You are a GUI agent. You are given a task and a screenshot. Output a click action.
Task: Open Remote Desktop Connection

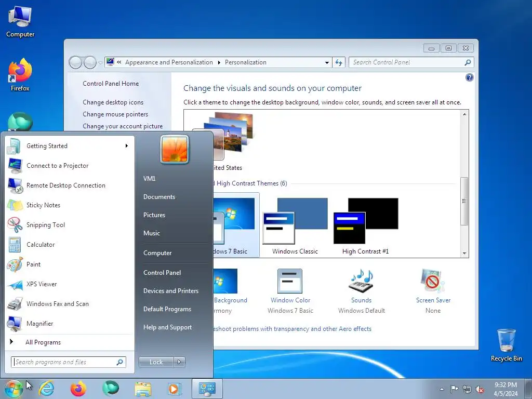point(69,185)
